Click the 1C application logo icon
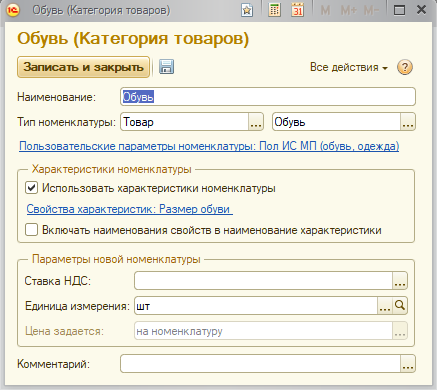437x390 pixels. [x=13, y=10]
